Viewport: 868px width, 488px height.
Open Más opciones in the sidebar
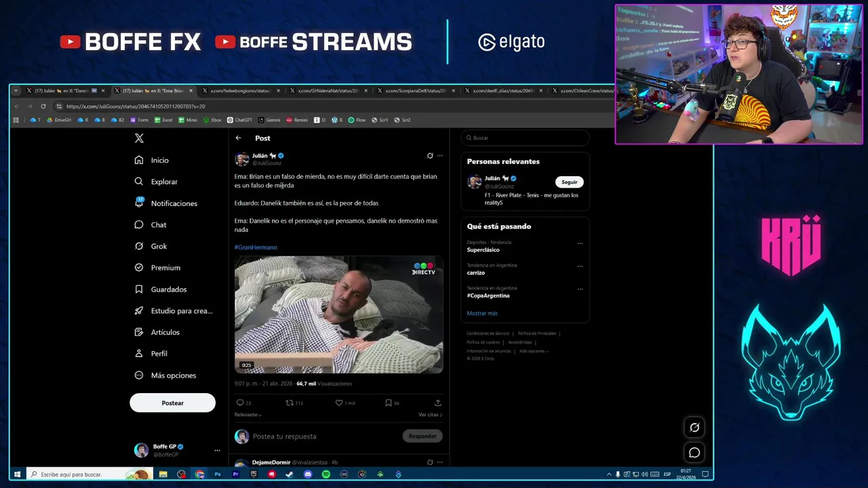point(165,375)
